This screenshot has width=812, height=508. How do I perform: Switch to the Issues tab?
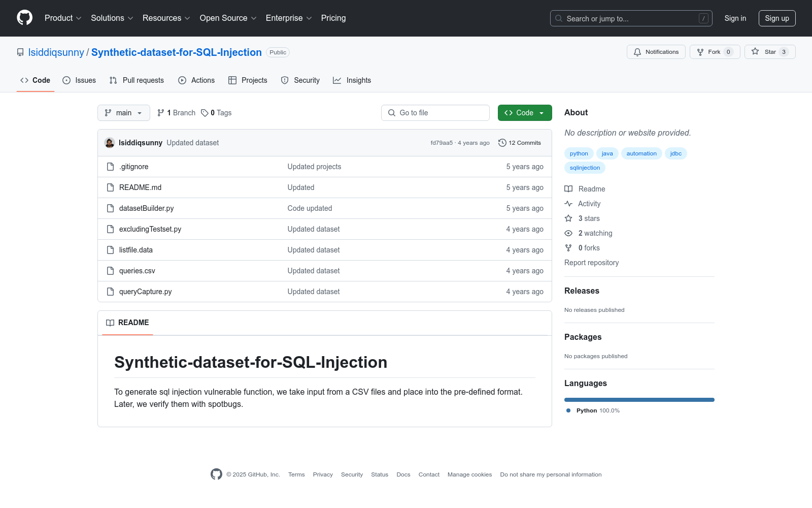coord(79,80)
